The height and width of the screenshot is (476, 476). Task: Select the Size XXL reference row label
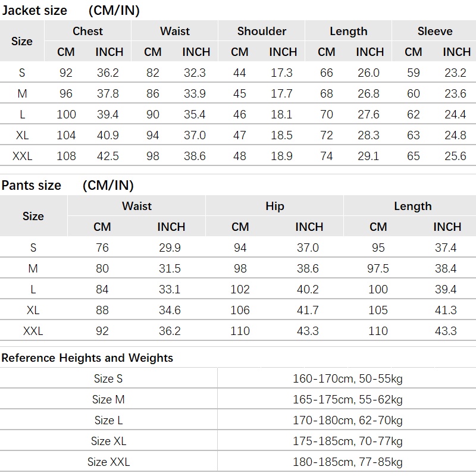click(x=108, y=462)
